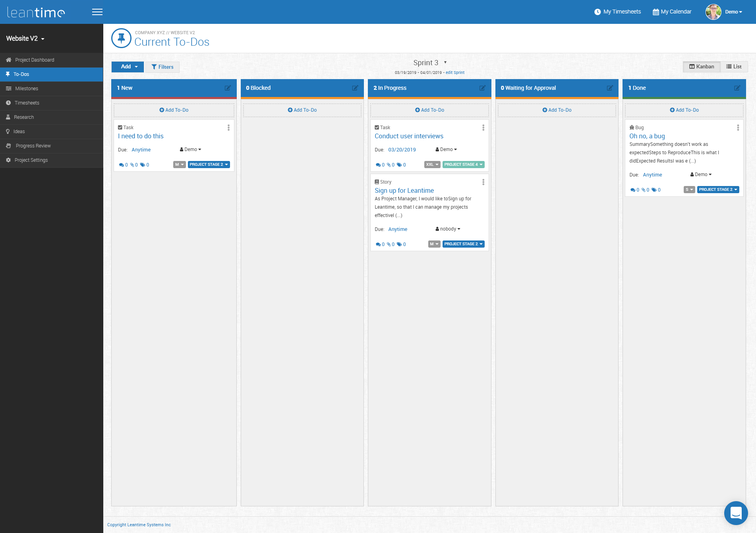Viewport: 756px width, 533px height.
Task: Add To-Do in the In Progress column
Action: (x=430, y=110)
